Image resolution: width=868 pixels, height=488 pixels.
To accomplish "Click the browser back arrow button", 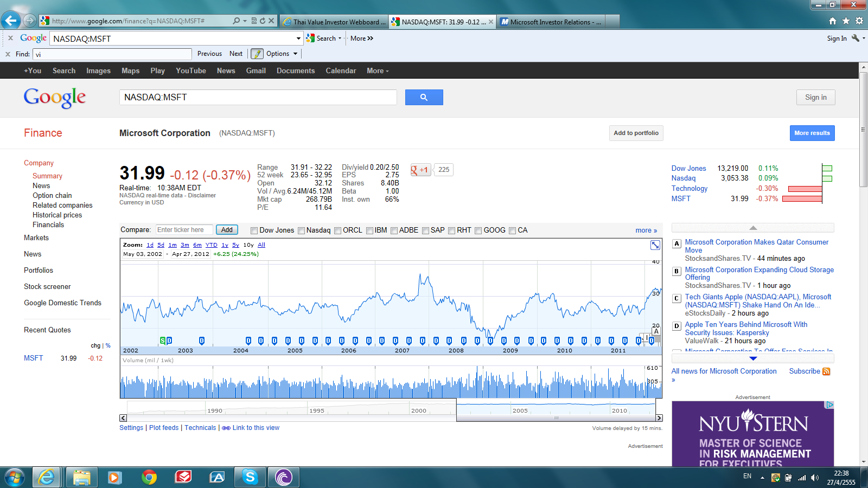I will click(x=11, y=21).
